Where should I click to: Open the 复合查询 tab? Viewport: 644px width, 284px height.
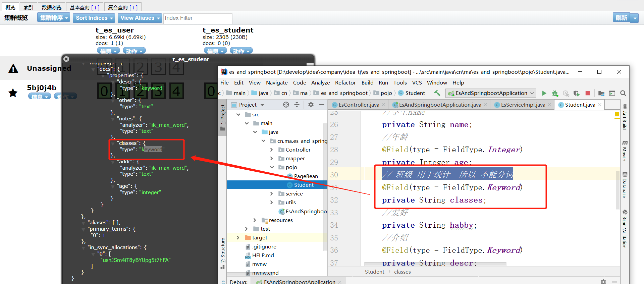pyautogui.click(x=123, y=7)
